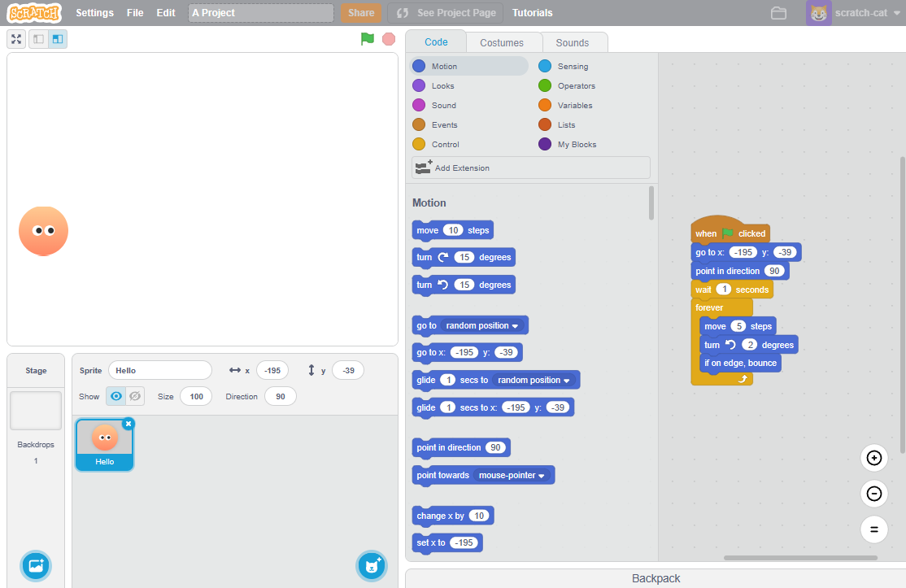
Task: Open the My Stuff folder icon
Action: (778, 13)
